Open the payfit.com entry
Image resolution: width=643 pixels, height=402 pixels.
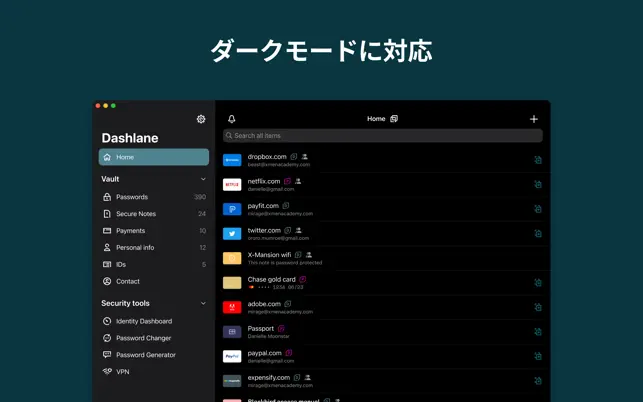[x=383, y=209]
